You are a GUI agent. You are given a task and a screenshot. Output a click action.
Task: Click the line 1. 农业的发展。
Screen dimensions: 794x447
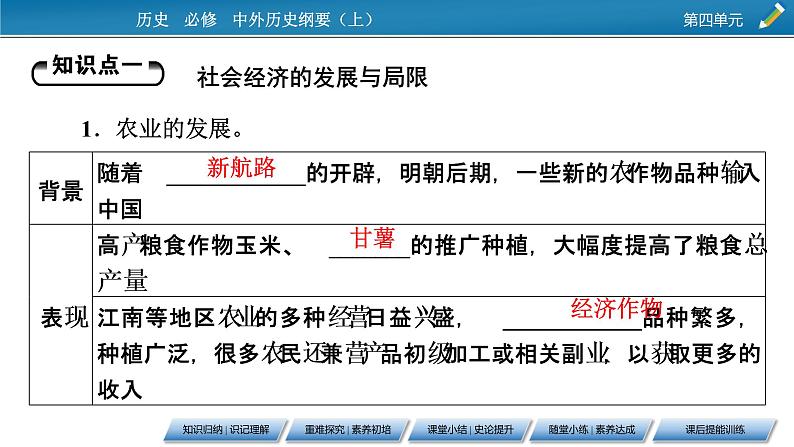click(x=163, y=129)
